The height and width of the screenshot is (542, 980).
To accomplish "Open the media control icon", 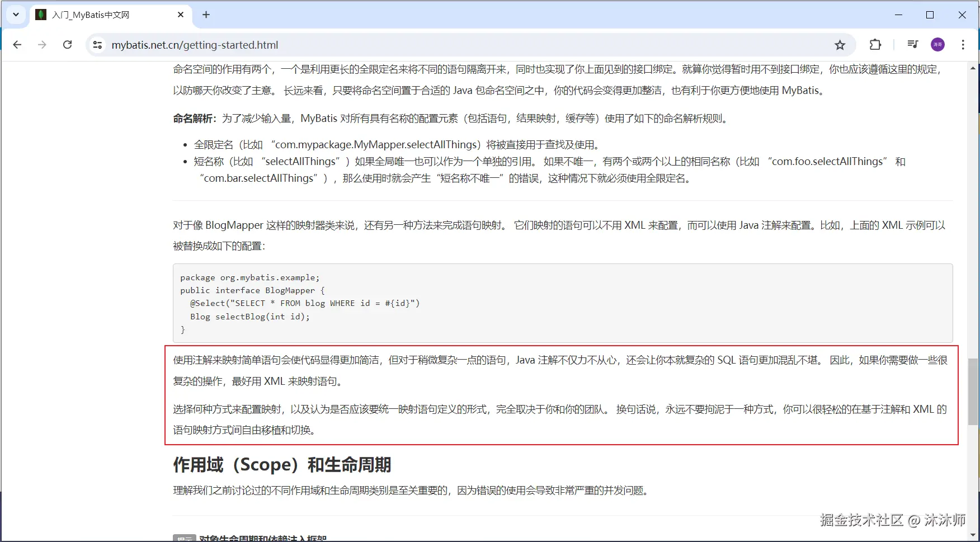I will coord(912,45).
